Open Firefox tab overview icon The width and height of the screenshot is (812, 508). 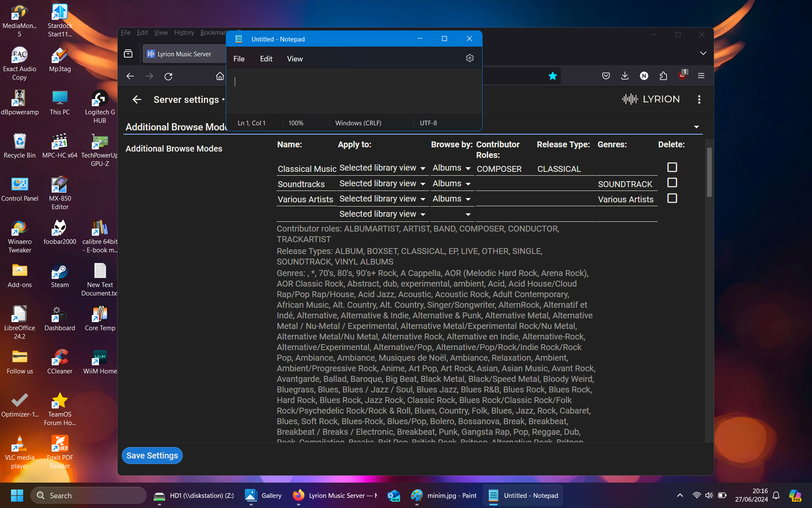128,54
